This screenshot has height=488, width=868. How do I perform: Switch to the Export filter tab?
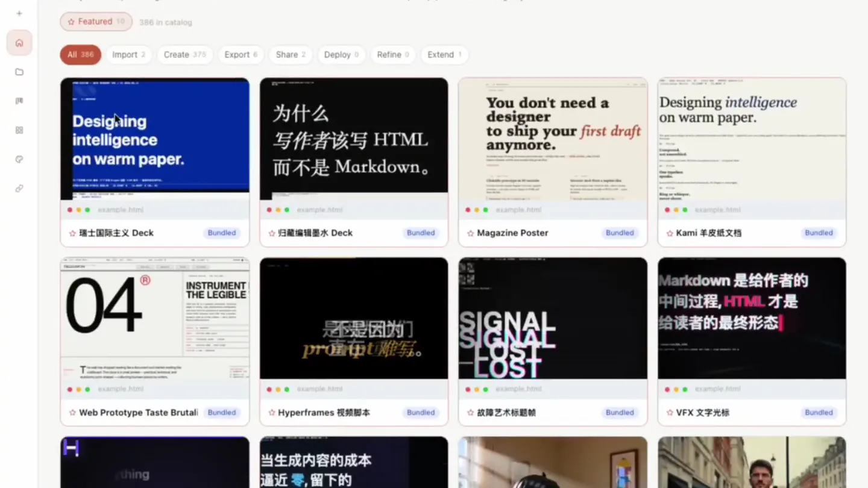241,55
